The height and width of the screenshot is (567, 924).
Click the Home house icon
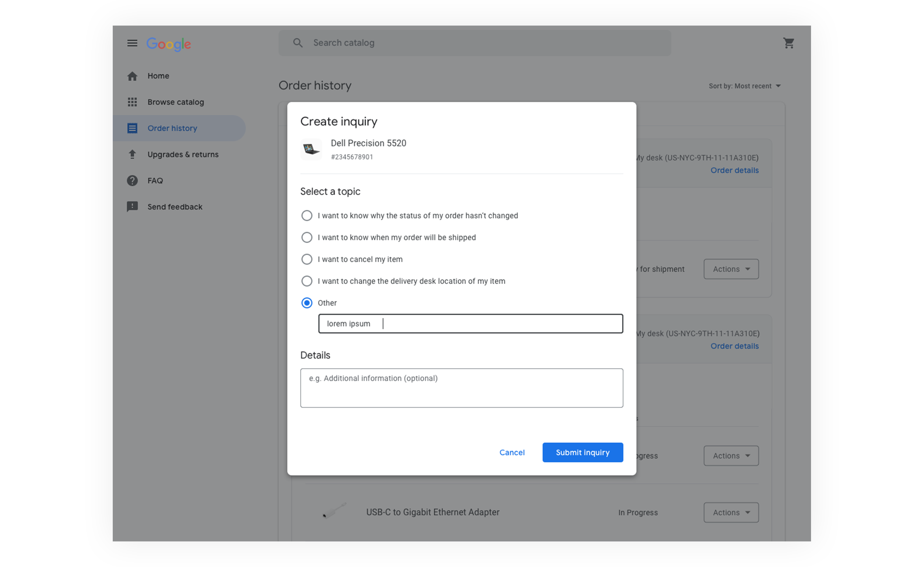[132, 76]
